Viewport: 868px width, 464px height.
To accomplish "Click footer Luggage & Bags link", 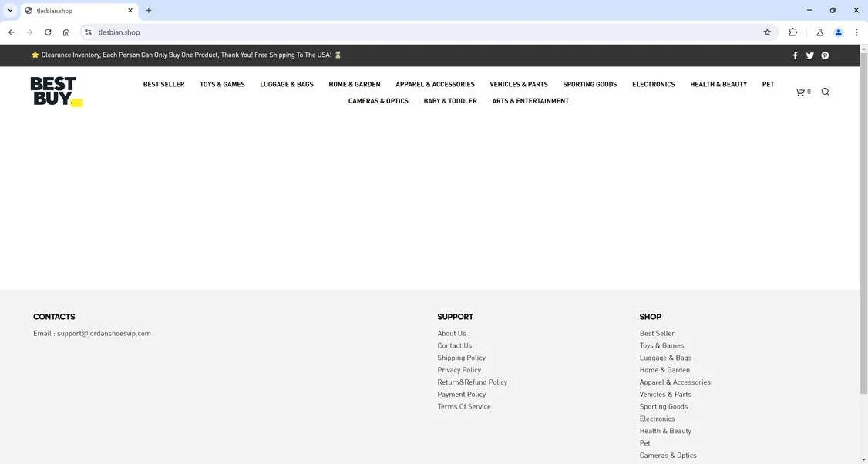I will [x=665, y=358].
